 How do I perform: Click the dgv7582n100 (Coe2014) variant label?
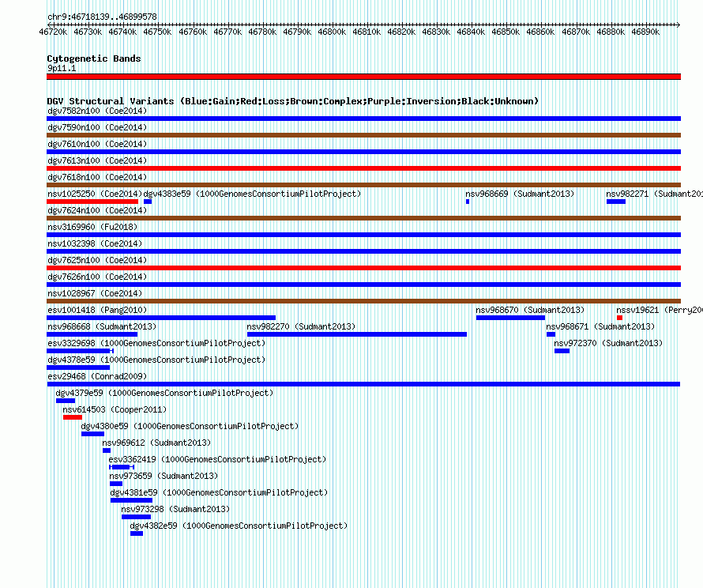click(x=97, y=111)
